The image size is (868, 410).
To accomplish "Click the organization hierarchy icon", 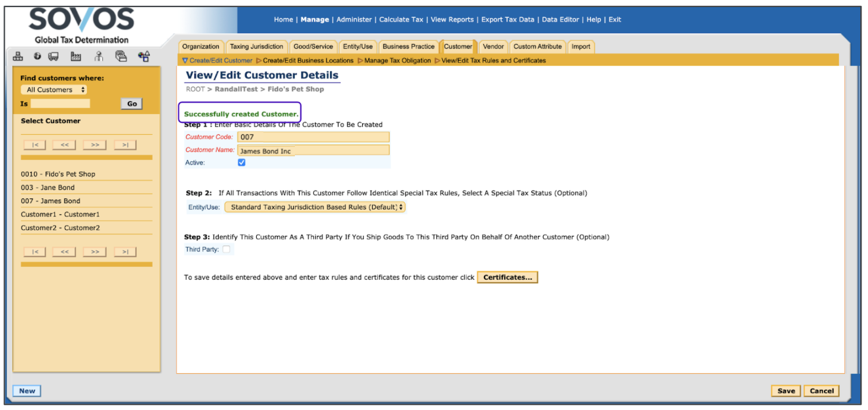I will tap(18, 56).
